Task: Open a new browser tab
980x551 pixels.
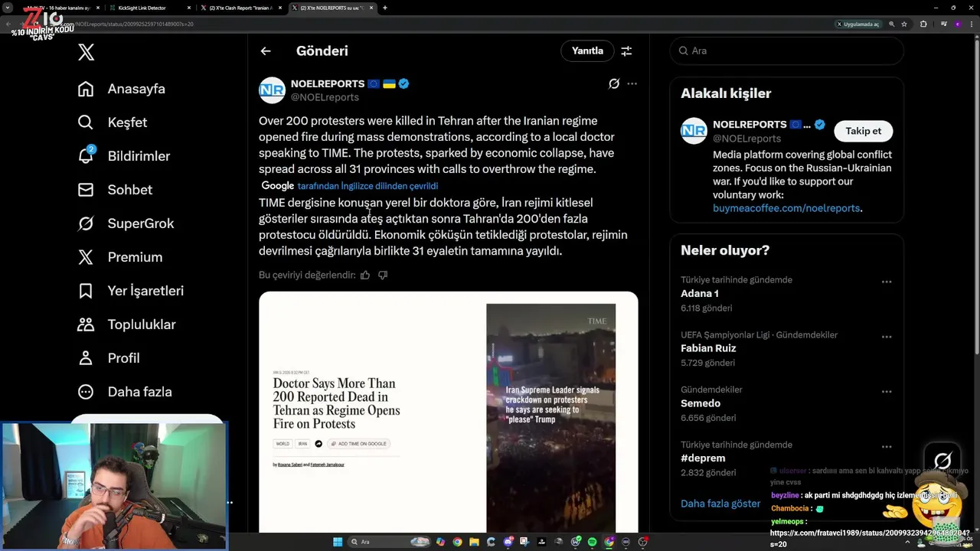Action: pos(384,8)
